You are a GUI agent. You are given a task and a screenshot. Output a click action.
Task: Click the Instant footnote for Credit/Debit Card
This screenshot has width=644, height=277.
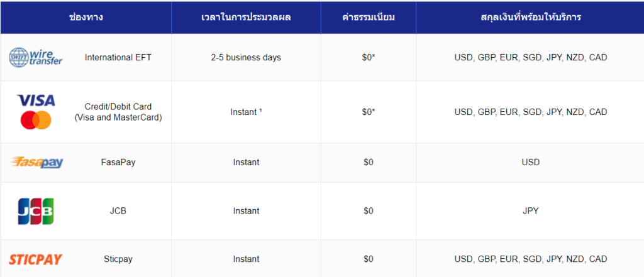click(246, 112)
